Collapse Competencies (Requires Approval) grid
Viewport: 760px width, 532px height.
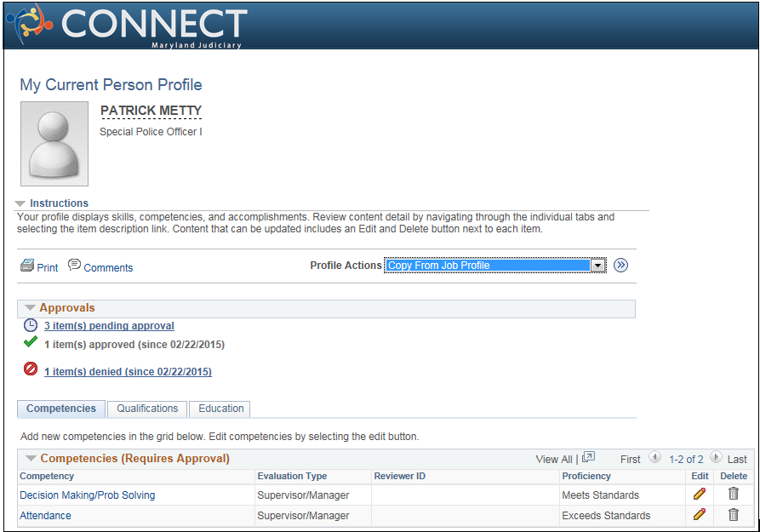pyautogui.click(x=31, y=458)
